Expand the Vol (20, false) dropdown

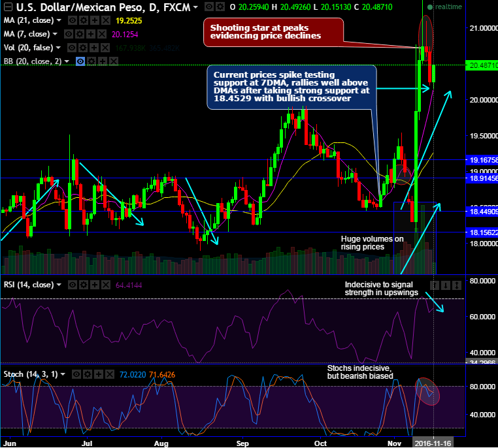(59, 48)
